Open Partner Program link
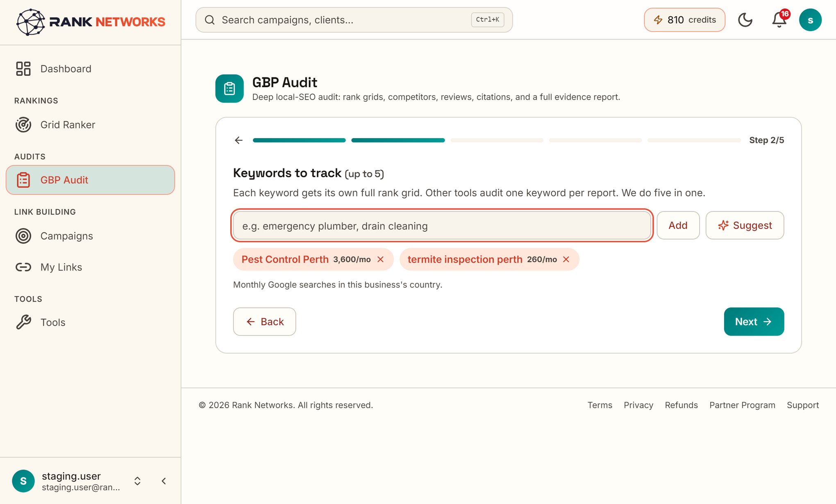836x504 pixels. pyautogui.click(x=742, y=405)
